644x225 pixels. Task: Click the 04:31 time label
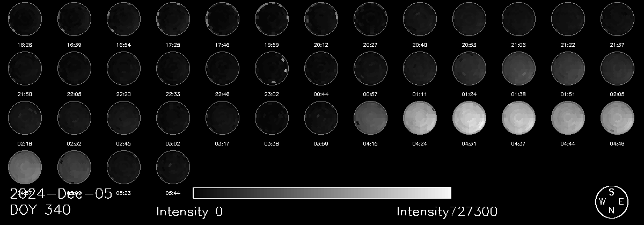tap(469, 144)
